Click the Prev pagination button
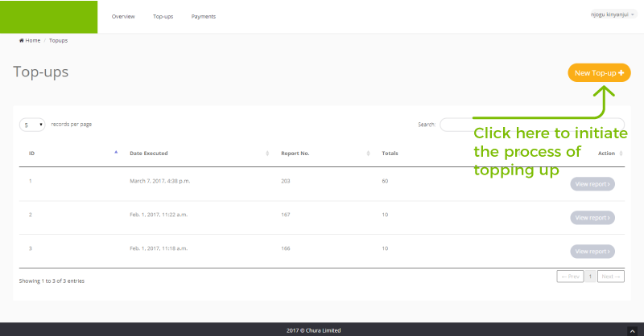 (x=570, y=277)
